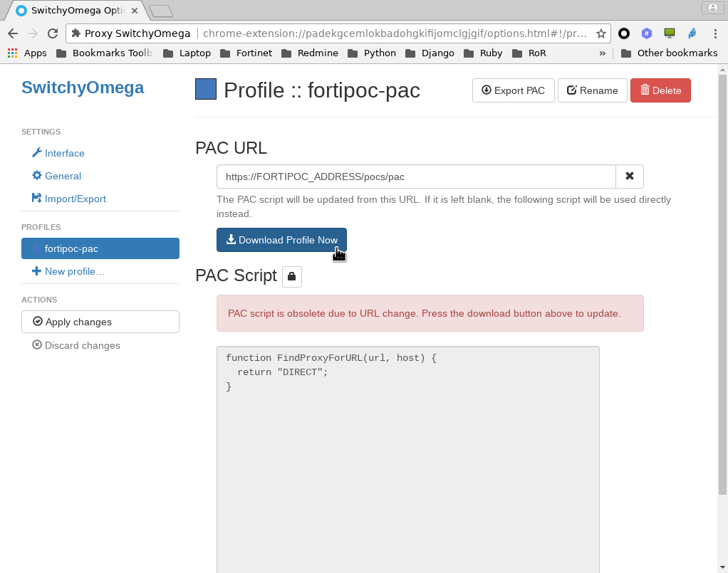Screen dimensions: 728x573
Task: Click the blue feather extension icon
Action: click(692, 33)
